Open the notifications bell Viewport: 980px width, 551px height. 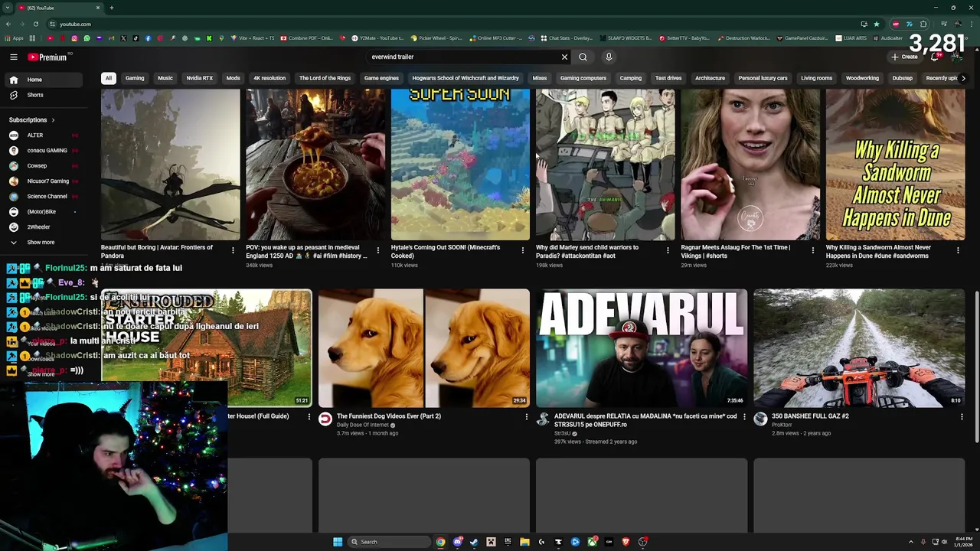tap(935, 57)
